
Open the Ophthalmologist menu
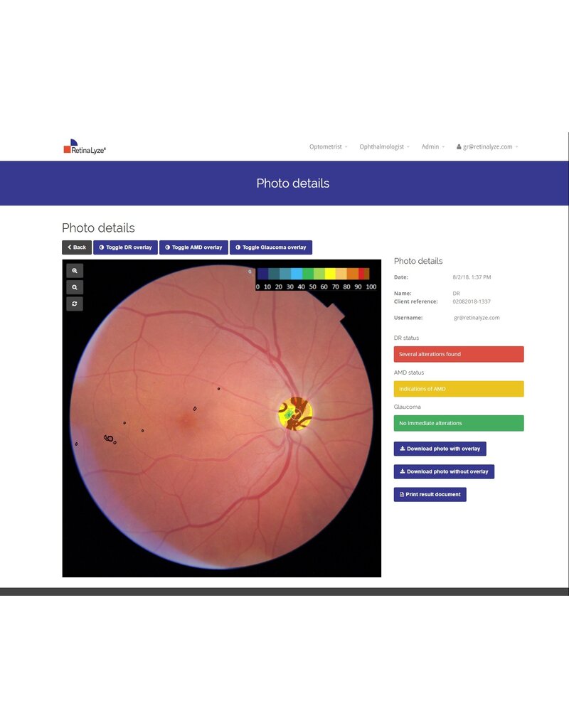(x=383, y=147)
